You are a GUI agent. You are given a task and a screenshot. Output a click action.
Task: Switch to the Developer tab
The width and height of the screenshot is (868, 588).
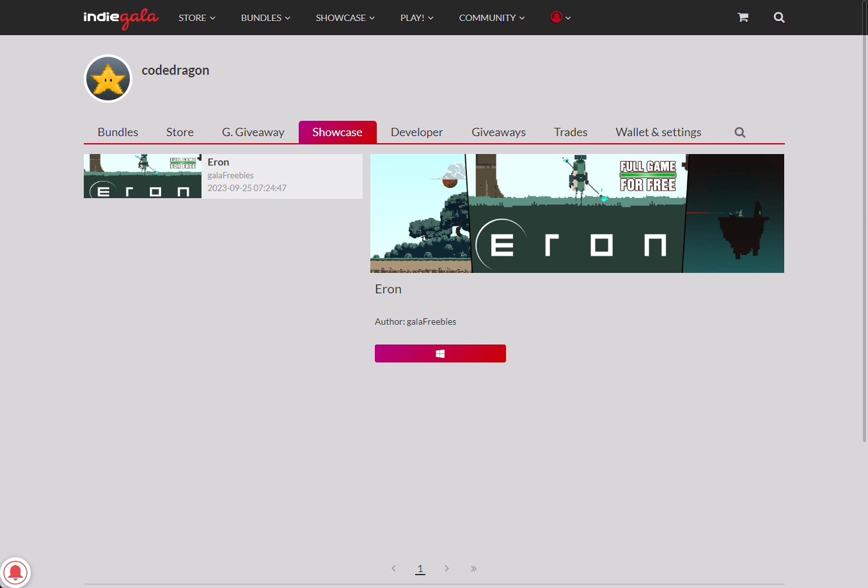417,132
